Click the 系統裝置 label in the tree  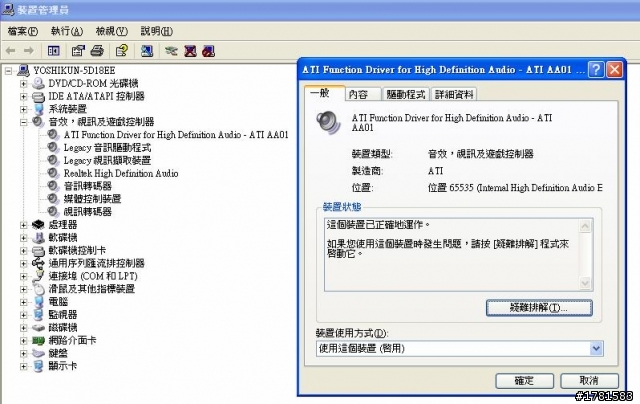[67, 109]
